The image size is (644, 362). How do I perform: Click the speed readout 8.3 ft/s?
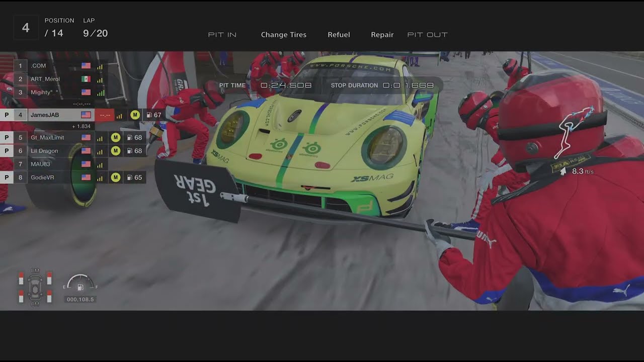tap(583, 171)
